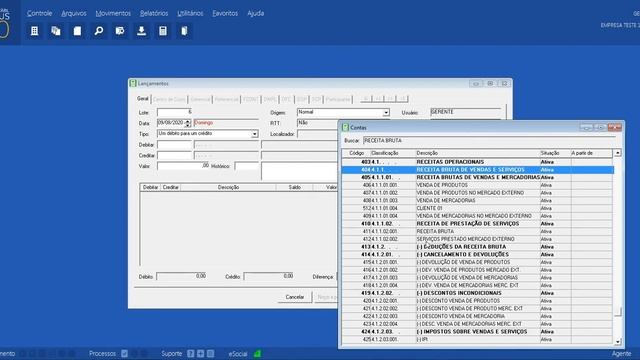Image resolution: width=640 pixels, height=360 pixels.
Task: Click the Suporte question mark icon
Action: [191, 353]
